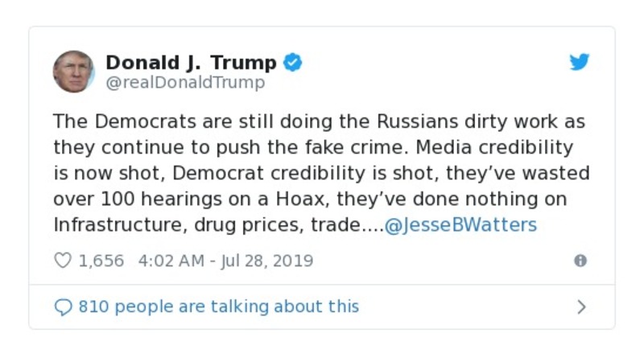This screenshot has width=644, height=358.
Task: Visit the @realDonaldTrump handle link
Action: point(185,83)
